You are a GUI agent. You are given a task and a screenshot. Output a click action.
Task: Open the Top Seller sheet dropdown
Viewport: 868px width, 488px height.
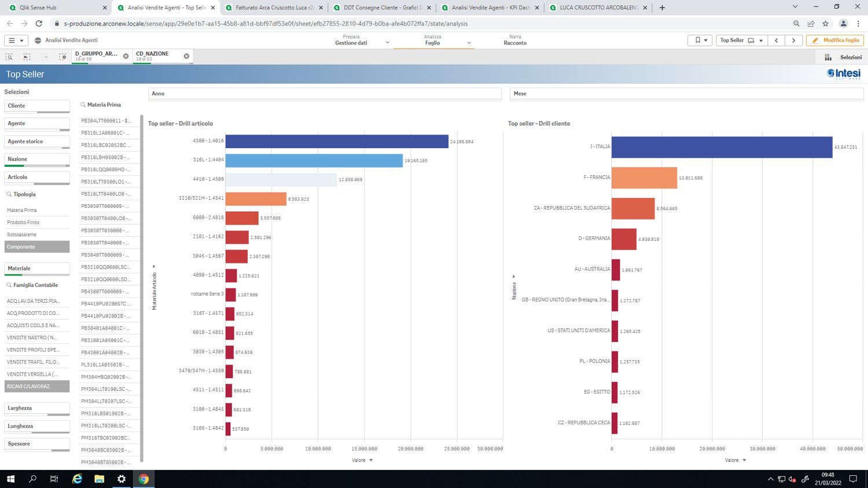[741, 41]
